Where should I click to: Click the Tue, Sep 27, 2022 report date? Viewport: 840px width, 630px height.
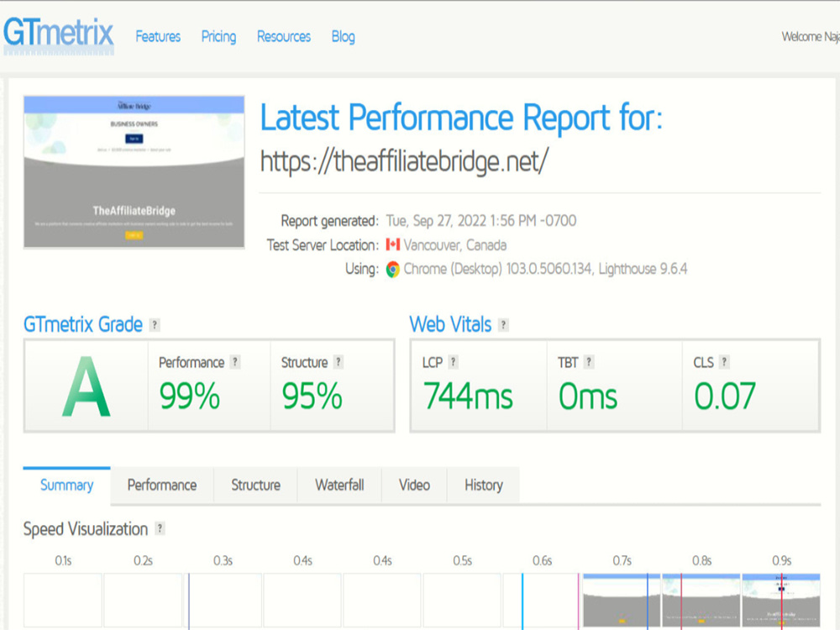[x=481, y=221]
